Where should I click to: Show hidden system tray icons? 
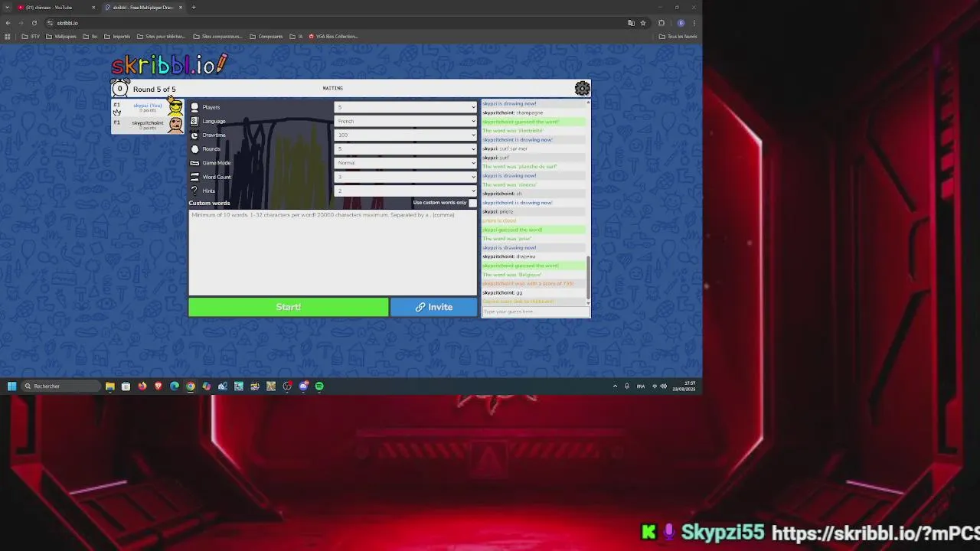coord(615,386)
